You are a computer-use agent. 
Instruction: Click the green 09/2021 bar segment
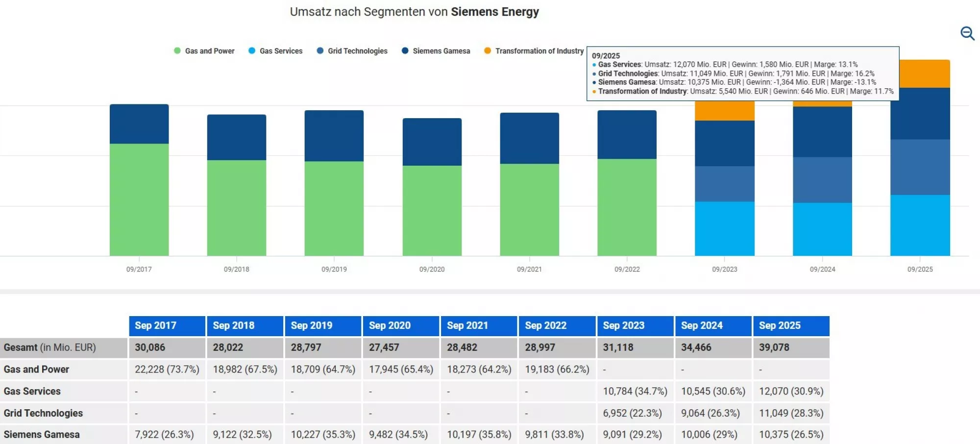click(530, 210)
